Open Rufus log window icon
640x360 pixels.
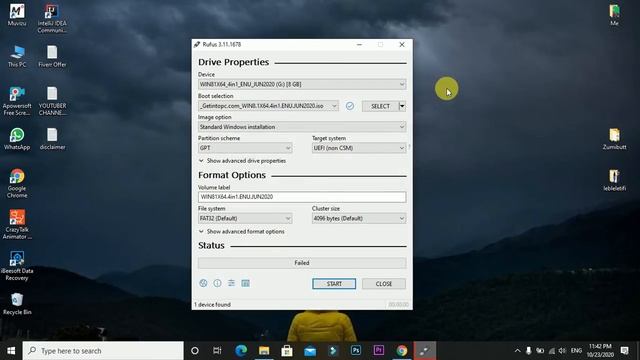pyautogui.click(x=245, y=283)
